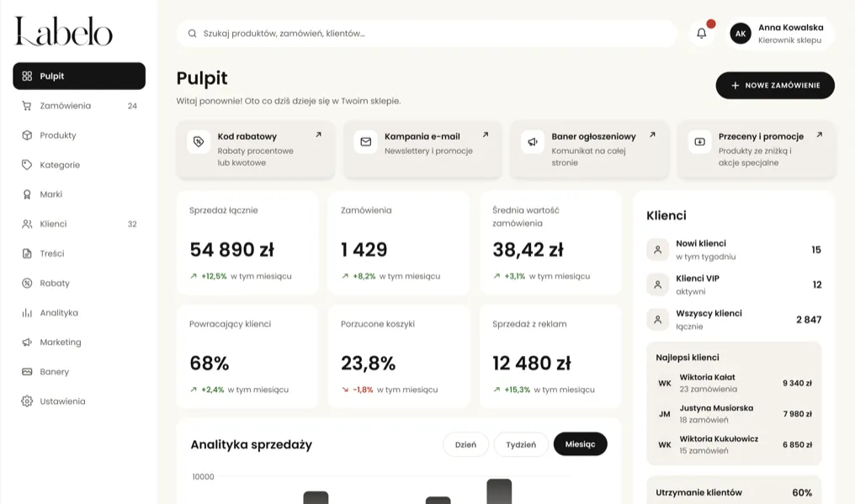
Task: Click the Wszyscy klienci 2 847 value
Action: (809, 320)
